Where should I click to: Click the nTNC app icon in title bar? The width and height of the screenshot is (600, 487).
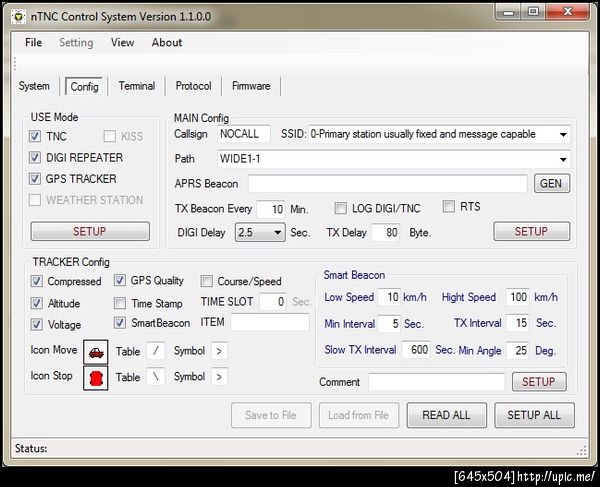[x=18, y=16]
